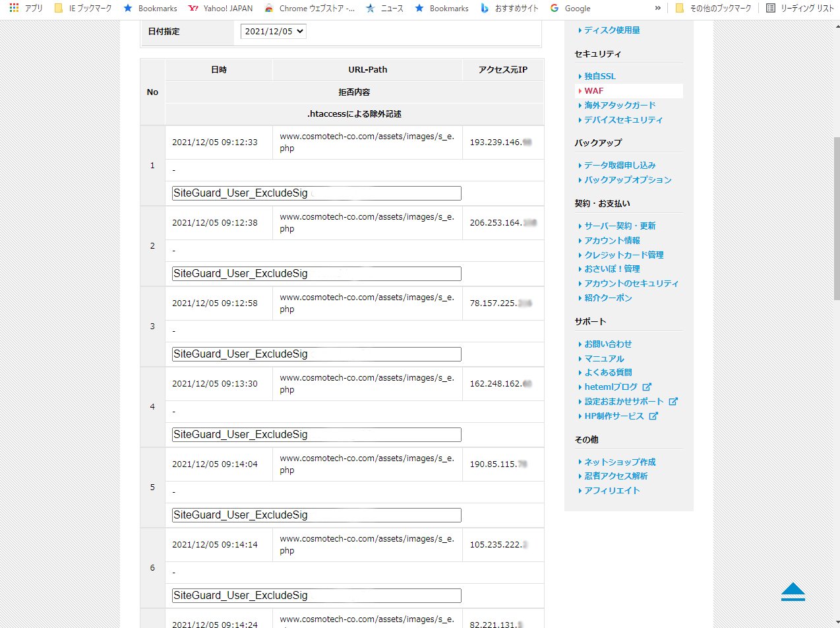Open the hetemlブログ external link
The height and width of the screenshot is (628, 840).
(614, 387)
